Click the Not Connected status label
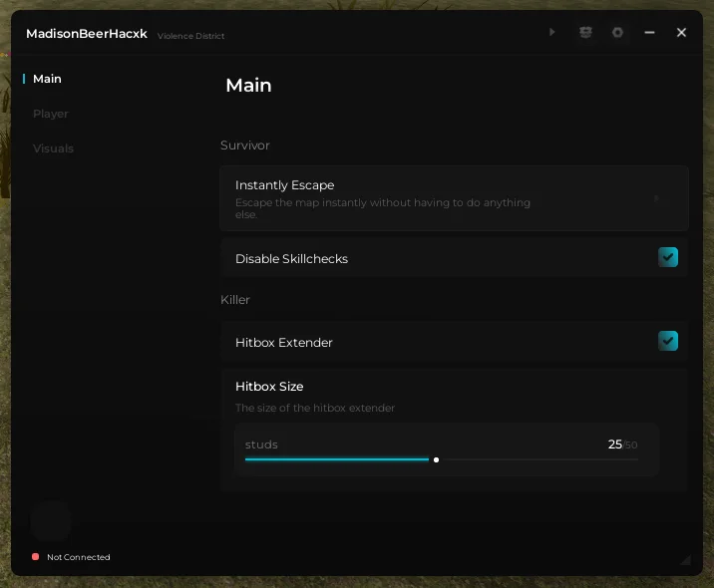Screen dimensions: 714x588 (x=79, y=557)
